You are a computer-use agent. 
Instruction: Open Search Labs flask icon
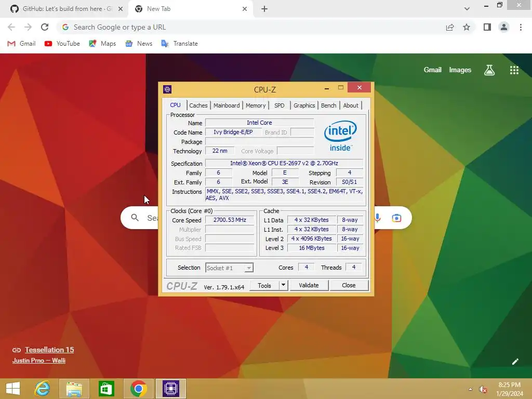(489, 70)
